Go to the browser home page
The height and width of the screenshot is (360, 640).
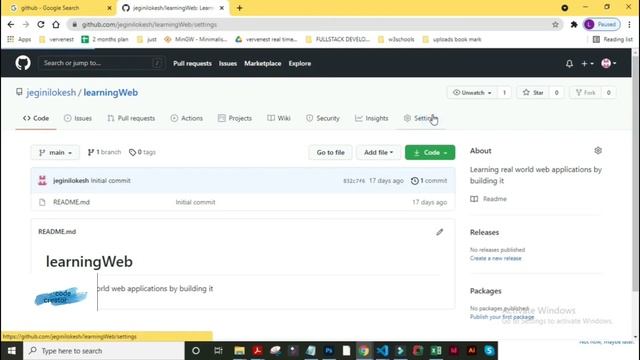point(56,24)
